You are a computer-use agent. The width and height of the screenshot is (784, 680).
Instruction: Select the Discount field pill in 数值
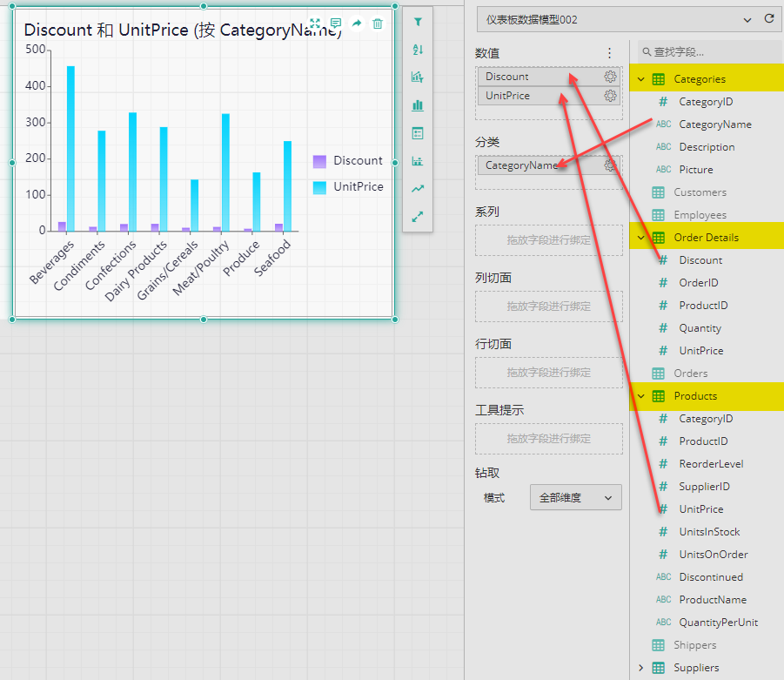click(548, 76)
